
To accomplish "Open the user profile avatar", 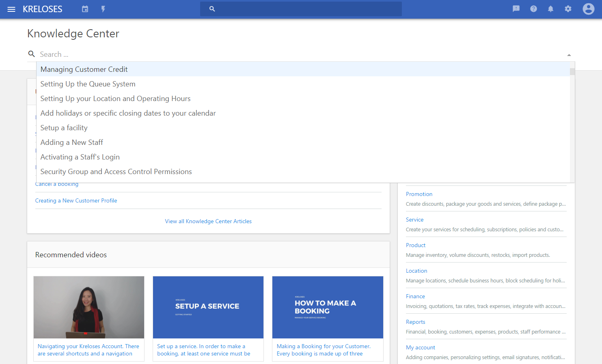I will 588,9.
